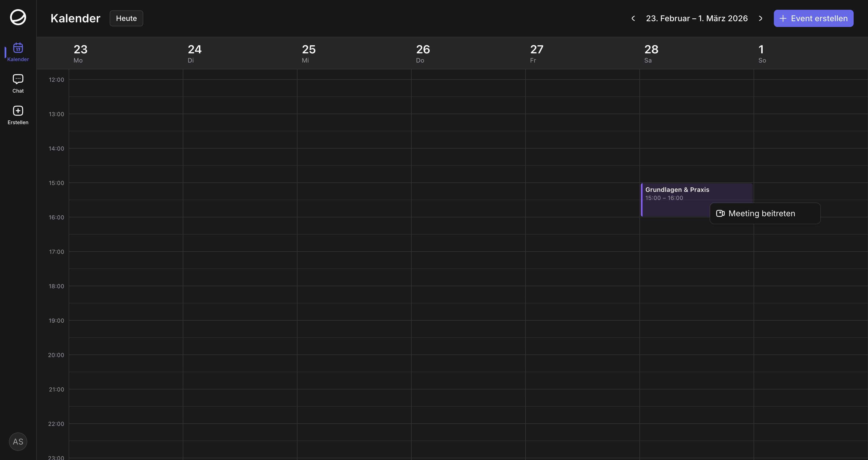Image resolution: width=868 pixels, height=460 pixels.
Task: Click the Erstellen plus icon
Action: click(x=18, y=111)
